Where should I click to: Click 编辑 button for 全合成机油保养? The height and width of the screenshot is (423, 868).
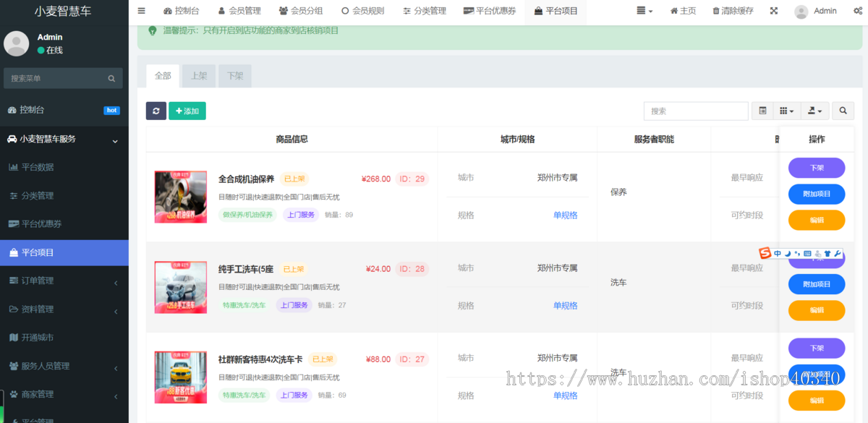pos(817,220)
